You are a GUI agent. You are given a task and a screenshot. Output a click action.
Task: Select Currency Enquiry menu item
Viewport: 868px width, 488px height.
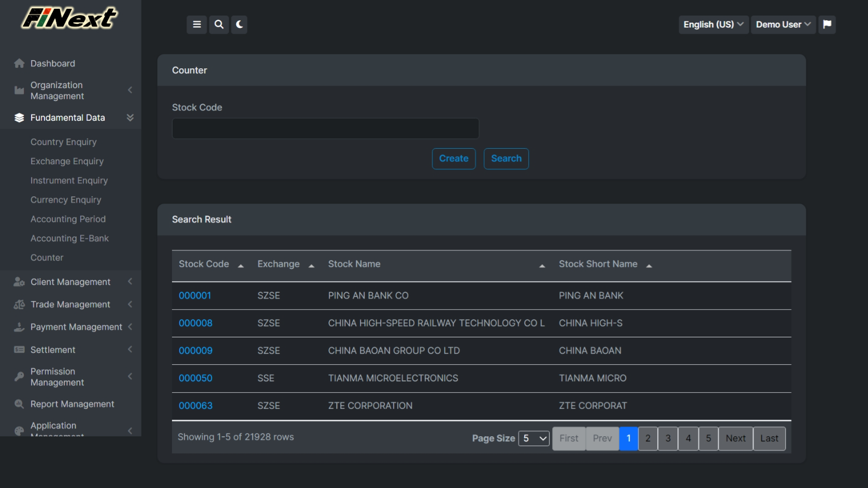[66, 200]
